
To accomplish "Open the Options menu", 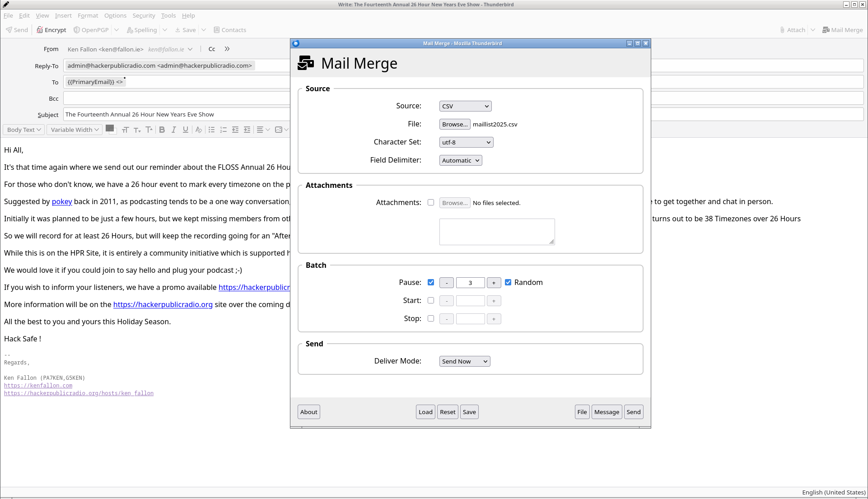I will pos(115,15).
